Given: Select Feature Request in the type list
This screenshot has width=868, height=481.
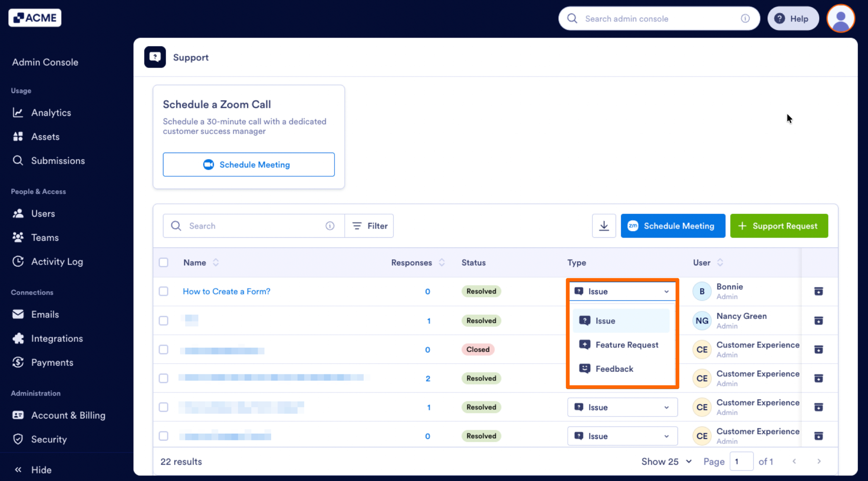Looking at the screenshot, I should pyautogui.click(x=621, y=345).
